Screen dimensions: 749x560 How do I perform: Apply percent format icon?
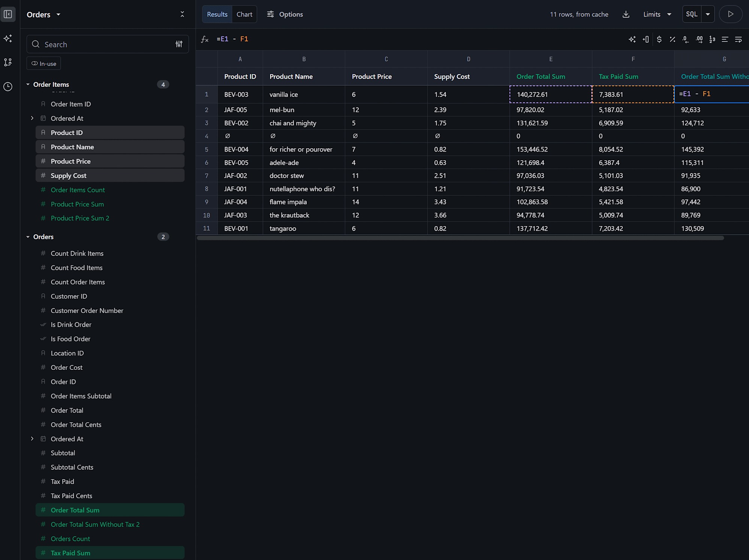pyautogui.click(x=673, y=39)
